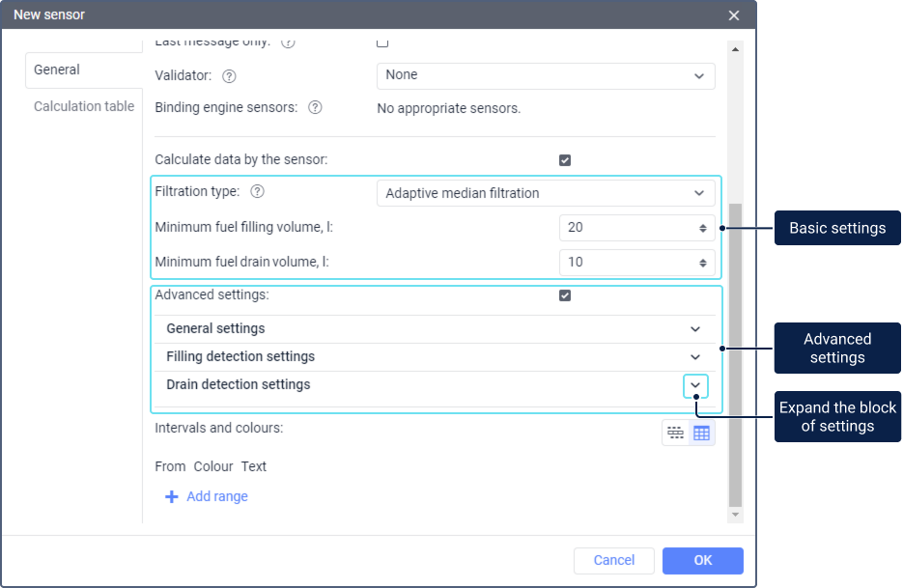This screenshot has height=588, width=903.
Task: Expand the Drain detection settings block
Action: (695, 385)
